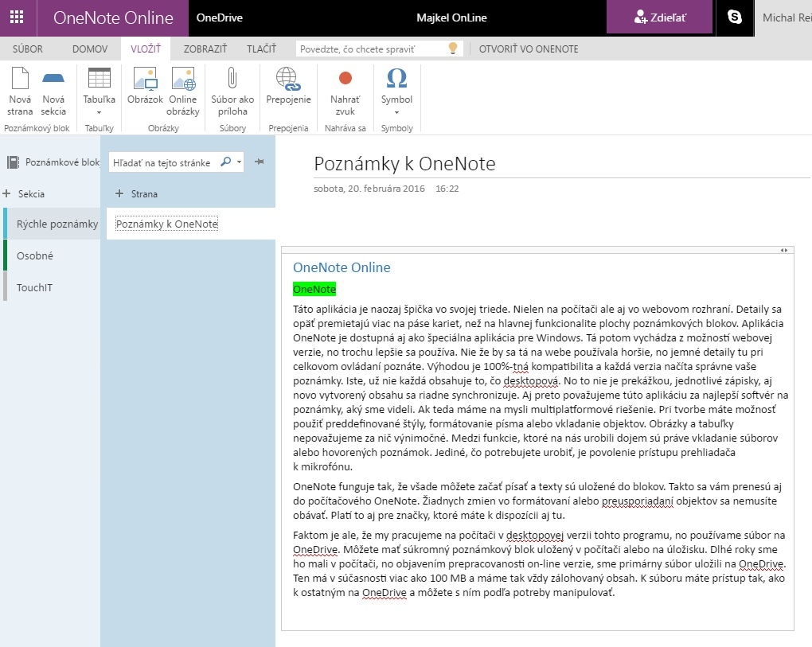Viewport: 812px width, 647px height.
Task: Toggle the pin icon beside search box
Action: (259, 162)
